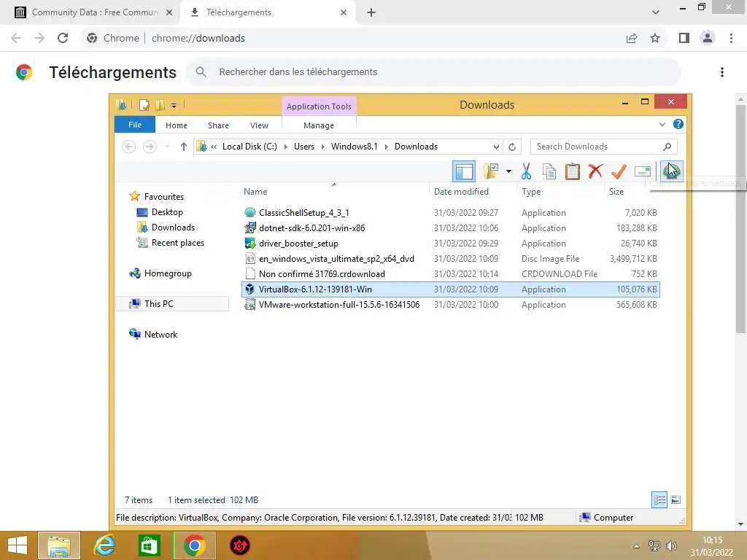Click the Explorer Help question mark icon
The height and width of the screenshot is (560, 747).
[678, 124]
